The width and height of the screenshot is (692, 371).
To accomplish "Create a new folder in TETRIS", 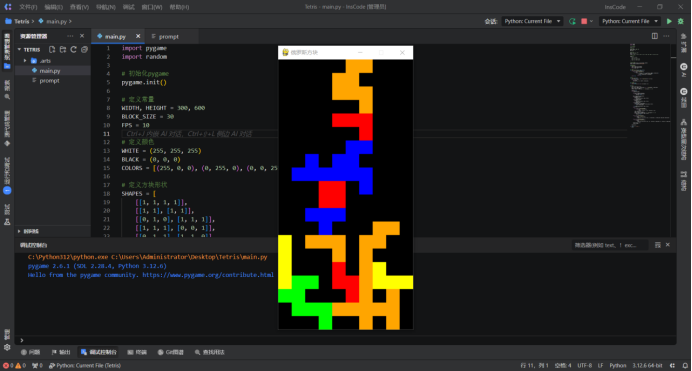I will point(63,49).
